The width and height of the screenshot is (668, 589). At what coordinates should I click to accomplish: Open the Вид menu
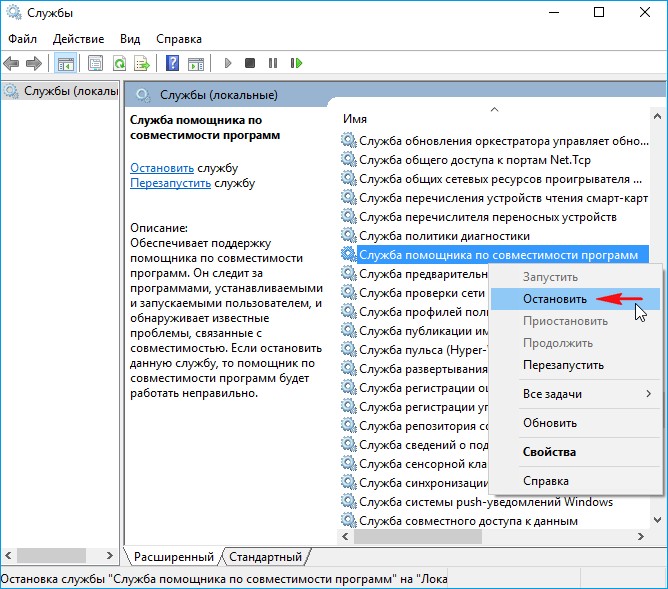(x=130, y=38)
